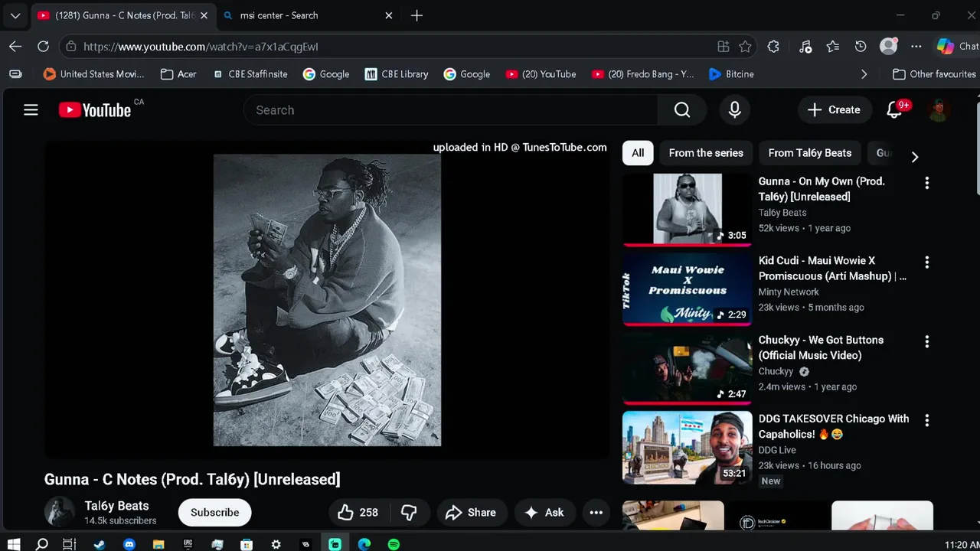
Task: Refresh the page
Action: [x=43, y=47]
